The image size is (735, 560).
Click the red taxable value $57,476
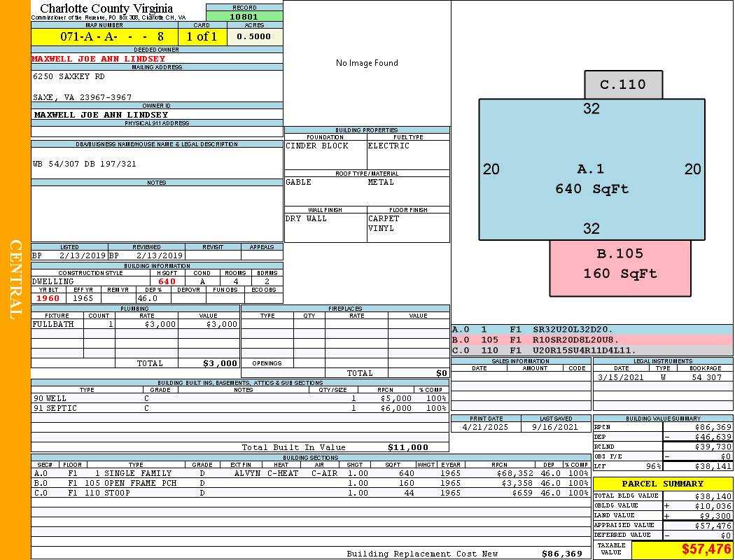(706, 549)
